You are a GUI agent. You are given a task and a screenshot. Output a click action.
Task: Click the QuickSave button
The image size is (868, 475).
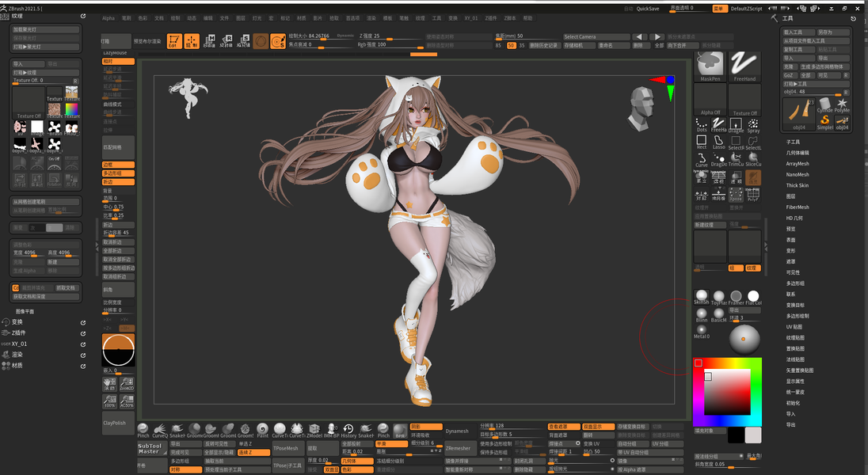(x=648, y=9)
